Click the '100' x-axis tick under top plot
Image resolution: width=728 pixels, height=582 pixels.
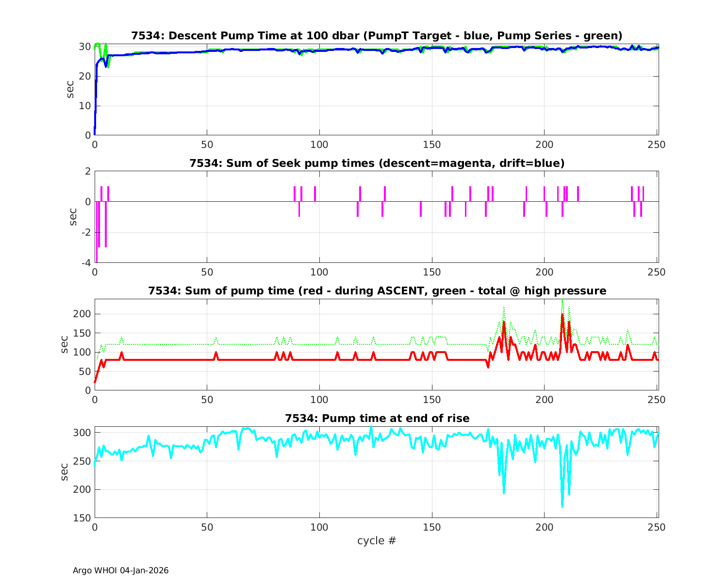[319, 145]
